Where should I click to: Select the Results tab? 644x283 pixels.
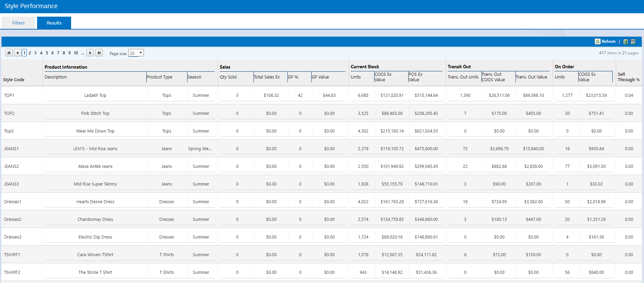click(54, 23)
